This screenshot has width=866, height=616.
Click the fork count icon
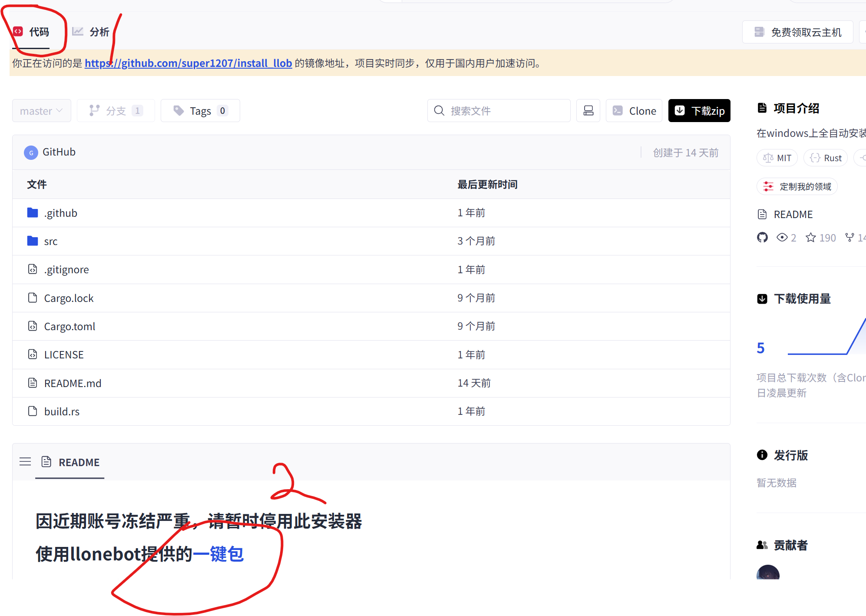pyautogui.click(x=849, y=238)
